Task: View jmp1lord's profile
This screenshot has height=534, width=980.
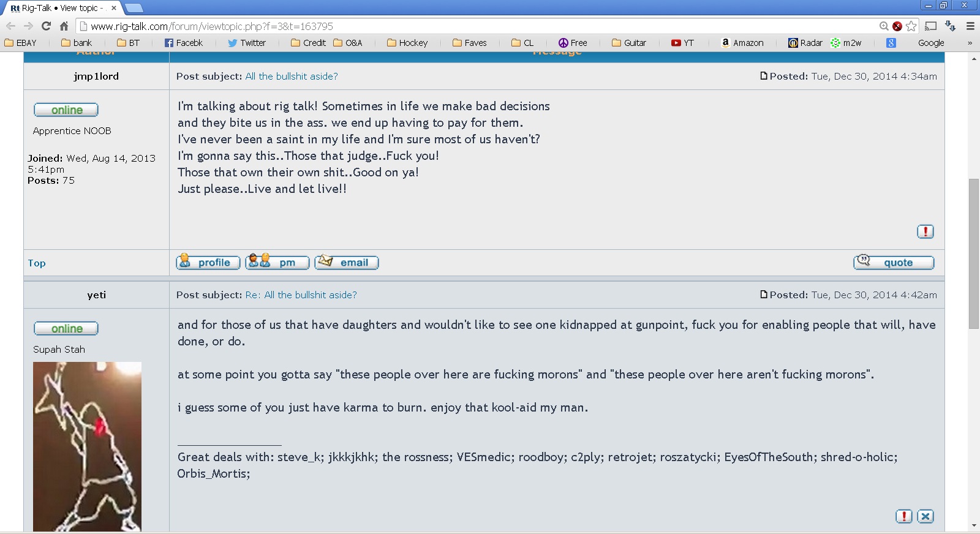Action: pyautogui.click(x=208, y=262)
